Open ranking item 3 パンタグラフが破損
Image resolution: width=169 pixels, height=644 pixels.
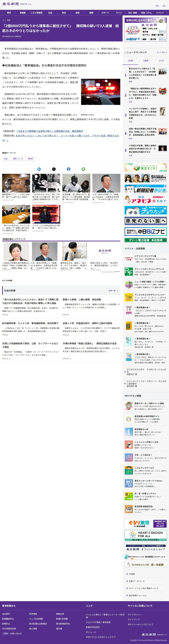point(146,115)
